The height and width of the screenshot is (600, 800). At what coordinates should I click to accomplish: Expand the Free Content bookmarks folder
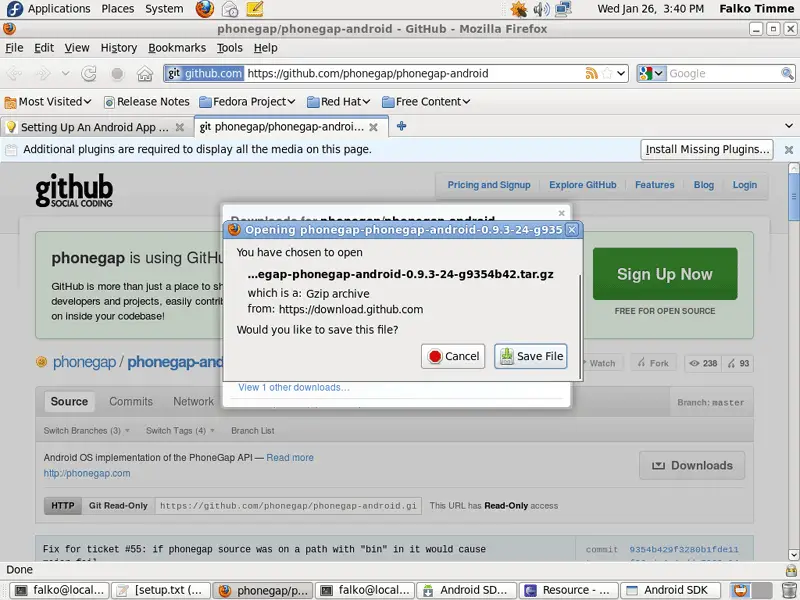pos(426,102)
